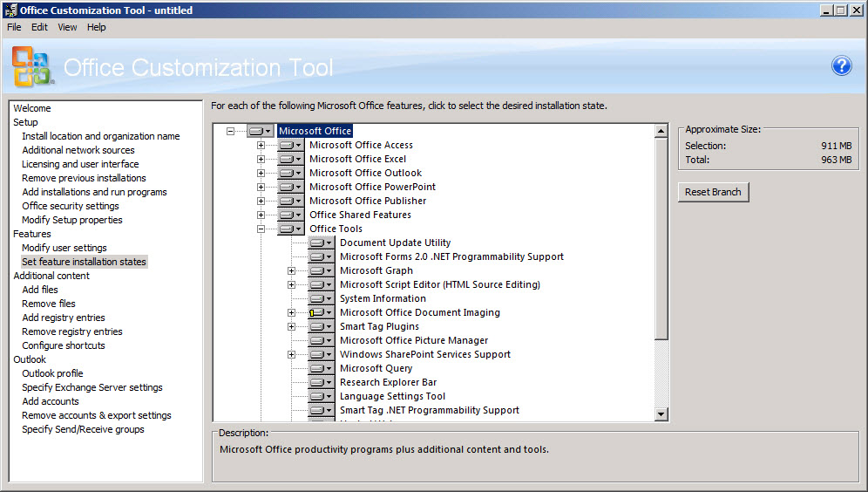Select the Microsoft Query tree label
This screenshot has width=868, height=492.
[x=376, y=368]
